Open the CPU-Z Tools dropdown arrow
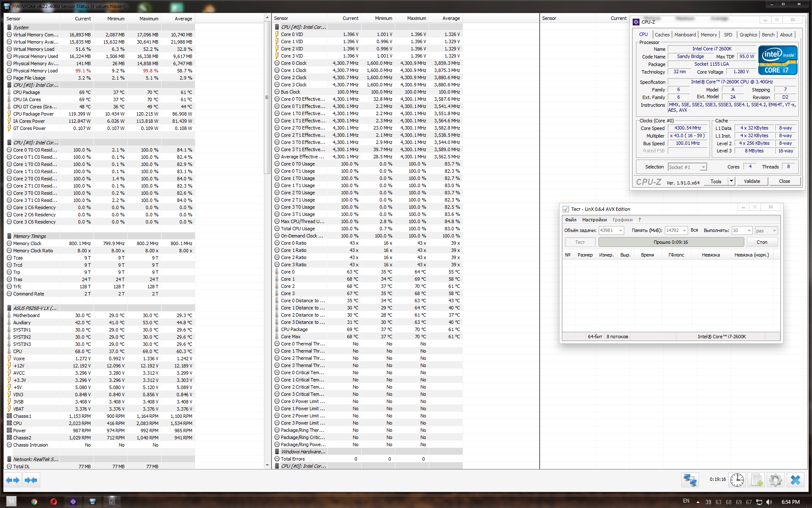Screen dimensions: 812x508 731,181
